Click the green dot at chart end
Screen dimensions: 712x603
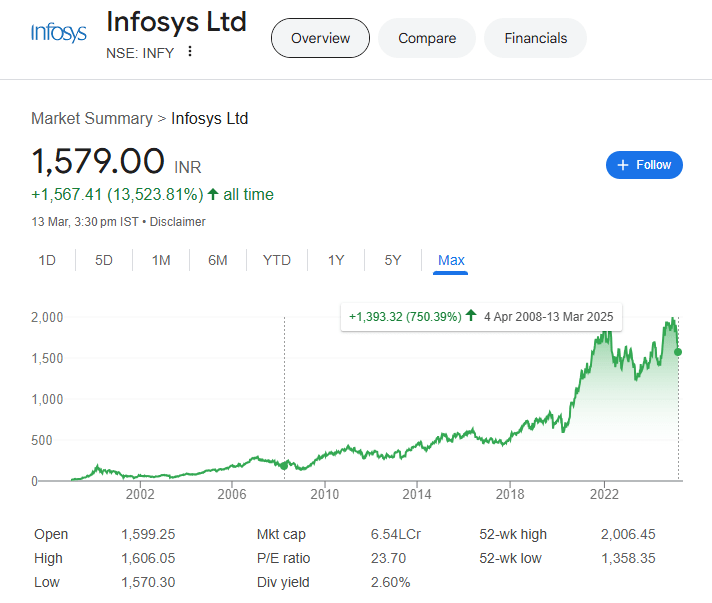pos(678,351)
